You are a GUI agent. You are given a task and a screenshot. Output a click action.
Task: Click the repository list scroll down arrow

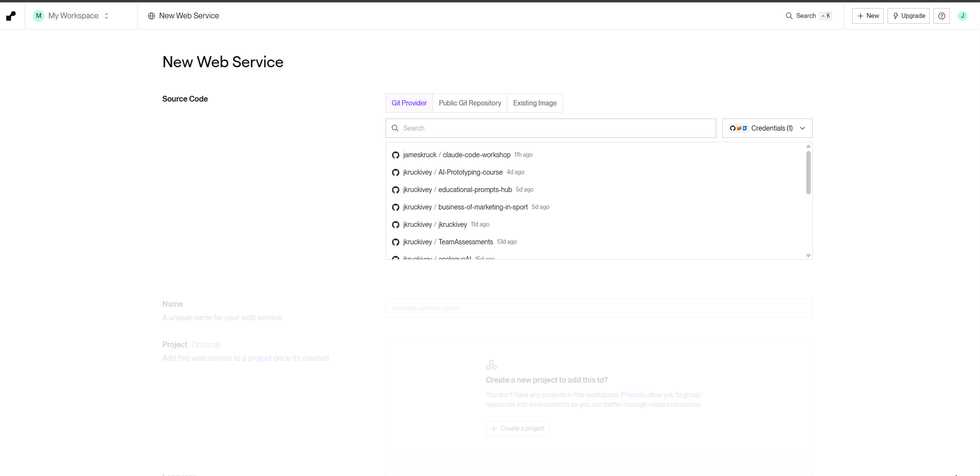tap(808, 255)
